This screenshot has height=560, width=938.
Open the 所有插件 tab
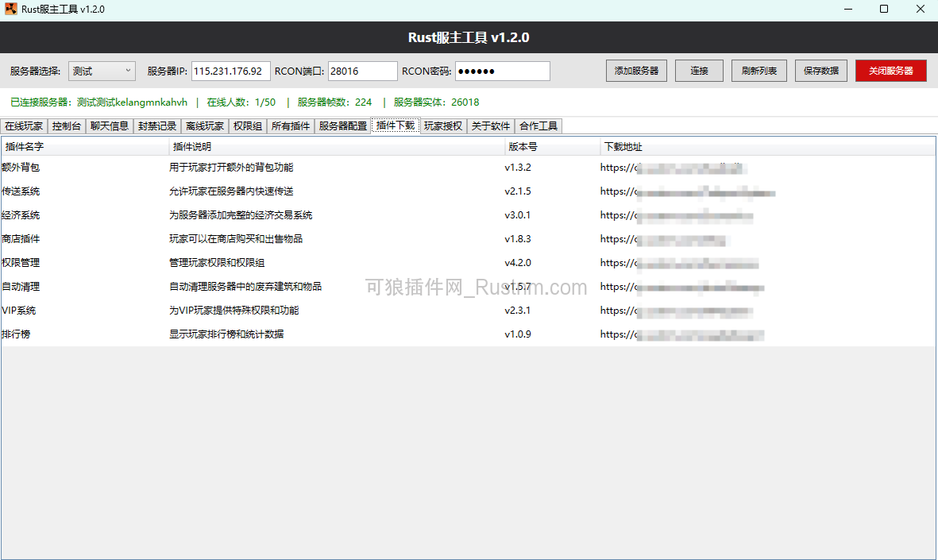point(290,126)
